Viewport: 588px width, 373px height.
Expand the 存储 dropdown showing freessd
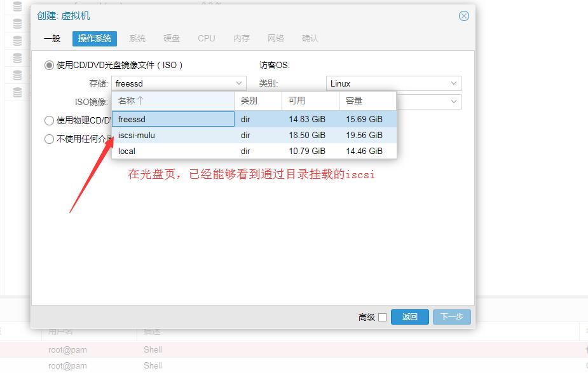tap(239, 83)
